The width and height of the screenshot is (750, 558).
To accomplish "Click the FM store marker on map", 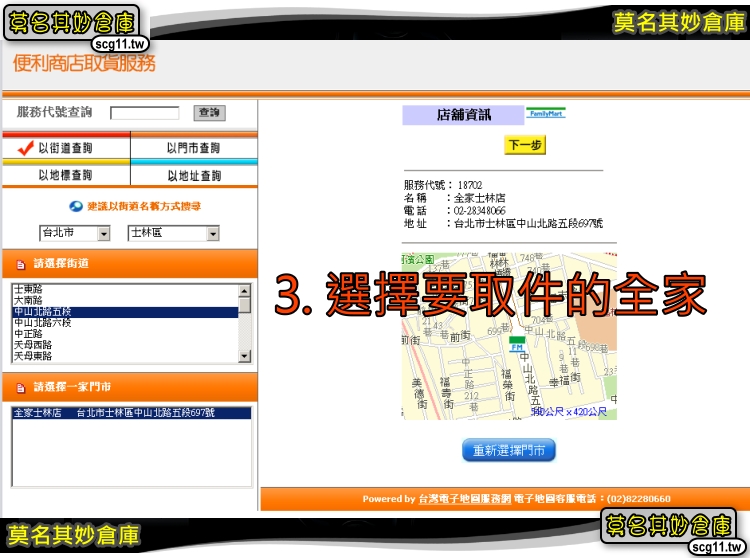I will tap(517, 344).
